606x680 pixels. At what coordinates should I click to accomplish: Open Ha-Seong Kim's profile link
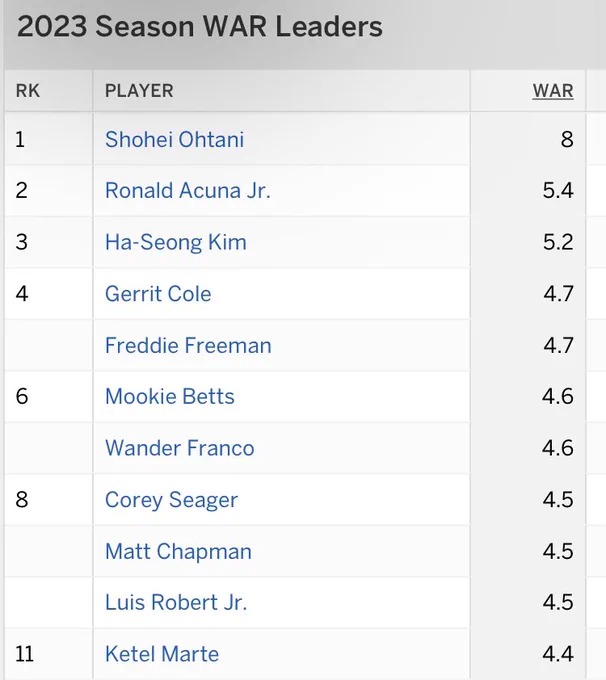pyautogui.click(x=175, y=242)
